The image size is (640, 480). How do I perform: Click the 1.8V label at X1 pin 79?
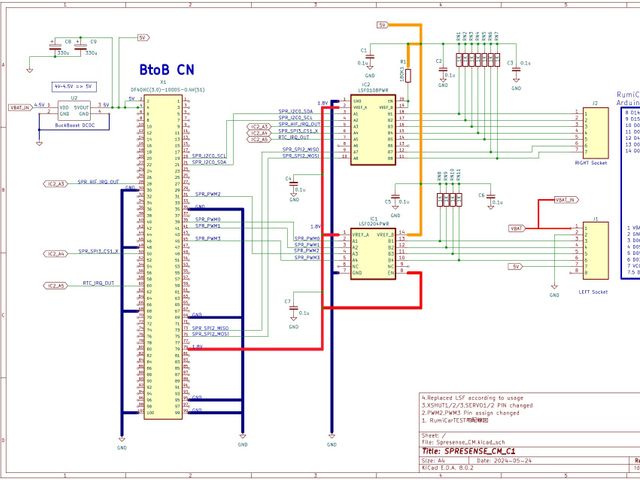(x=197, y=347)
